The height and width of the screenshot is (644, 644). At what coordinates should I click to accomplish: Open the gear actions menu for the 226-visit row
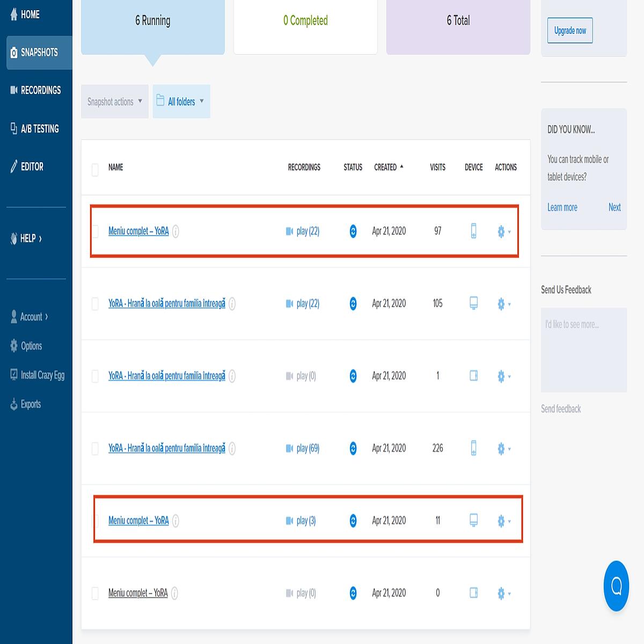pos(503,448)
